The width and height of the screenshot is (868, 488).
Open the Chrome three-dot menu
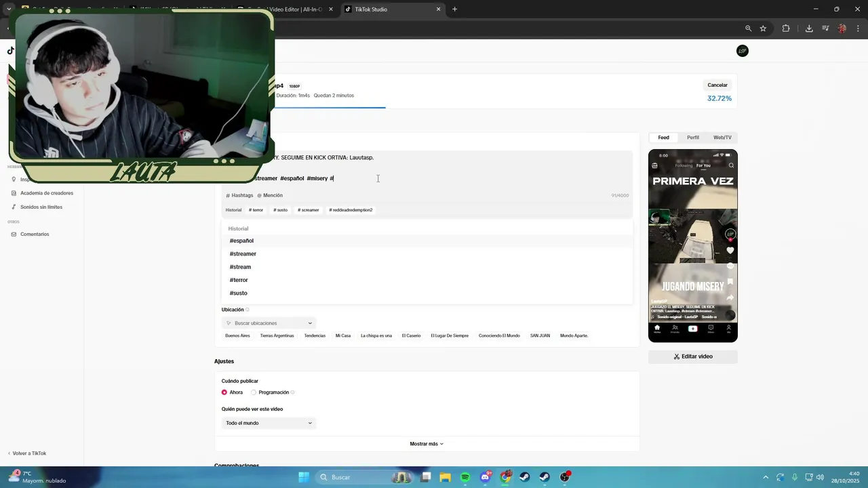click(x=859, y=28)
